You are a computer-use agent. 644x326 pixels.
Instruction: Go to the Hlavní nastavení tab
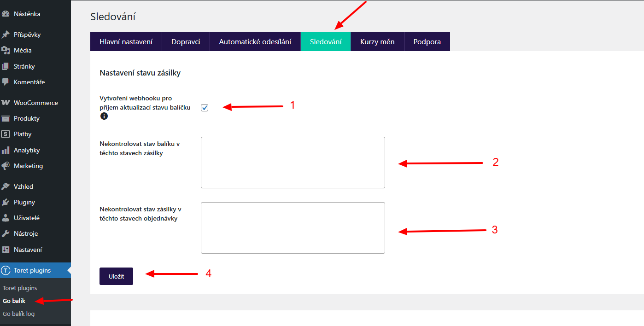point(126,41)
